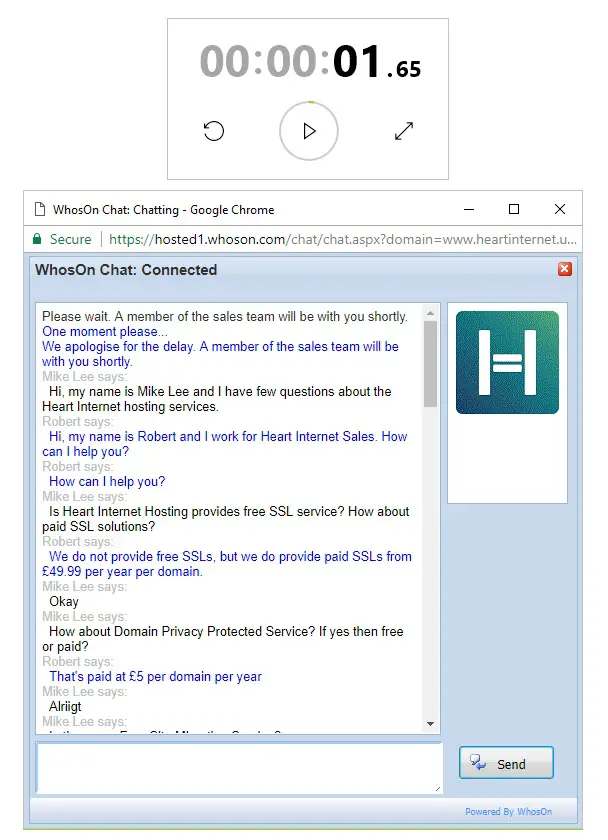The height and width of the screenshot is (840, 608).
Task: Open the Powered By WhosOn link
Action: (x=508, y=812)
